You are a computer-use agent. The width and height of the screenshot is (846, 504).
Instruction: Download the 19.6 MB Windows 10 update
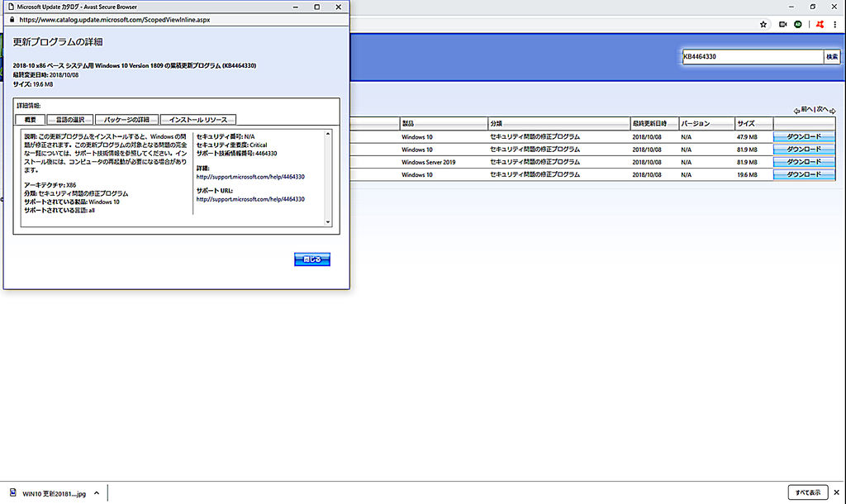click(x=803, y=175)
